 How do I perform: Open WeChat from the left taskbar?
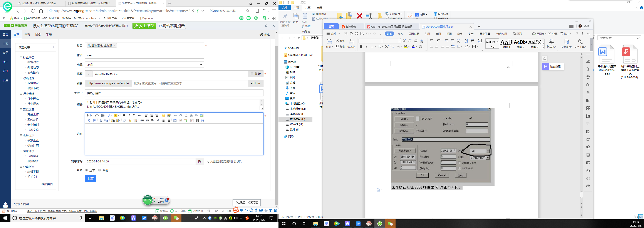(176, 218)
